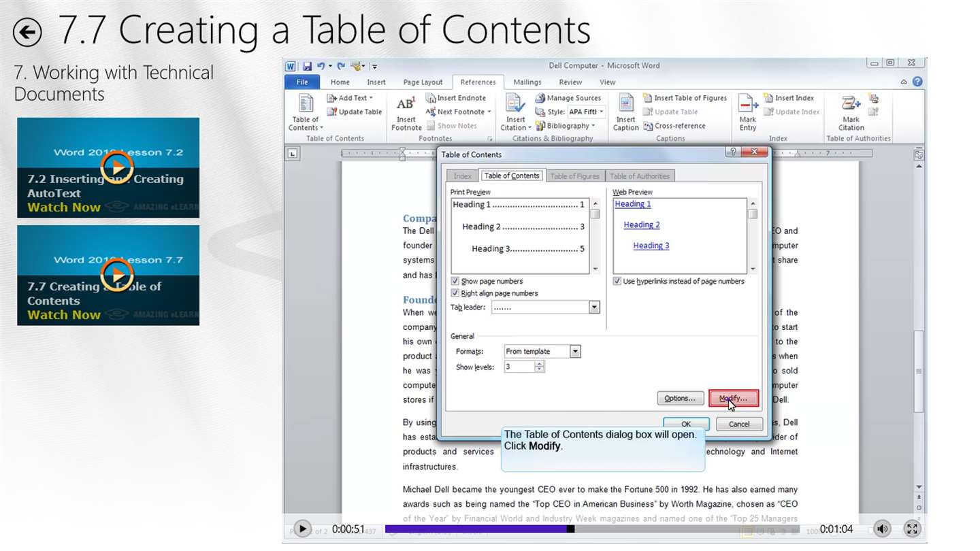Switch to the Home ribbon tab
The width and height of the screenshot is (980, 551).
[x=340, y=82]
